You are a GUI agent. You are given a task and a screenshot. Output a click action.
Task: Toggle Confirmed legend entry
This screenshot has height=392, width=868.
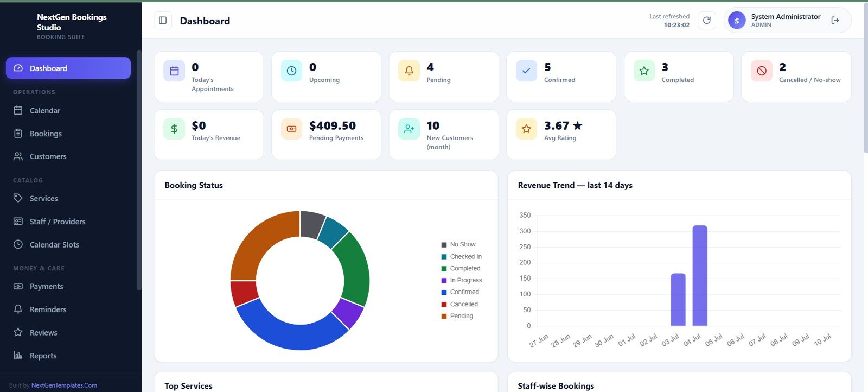point(460,292)
